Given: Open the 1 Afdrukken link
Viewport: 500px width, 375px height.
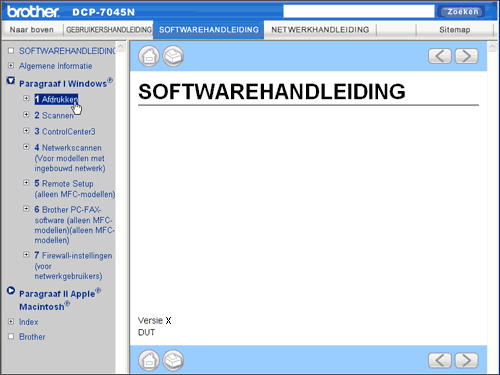Looking at the screenshot, I should pyautogui.click(x=56, y=99).
